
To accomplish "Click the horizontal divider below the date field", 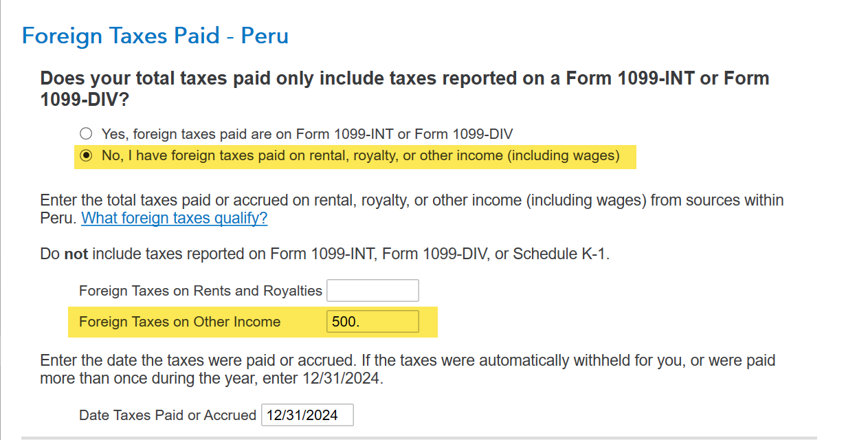I will click(x=440, y=437).
